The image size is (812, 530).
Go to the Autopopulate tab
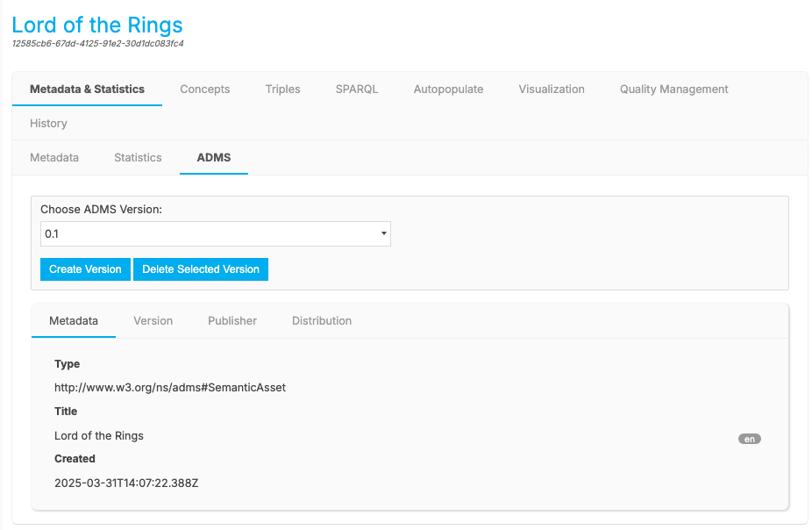[x=448, y=89]
